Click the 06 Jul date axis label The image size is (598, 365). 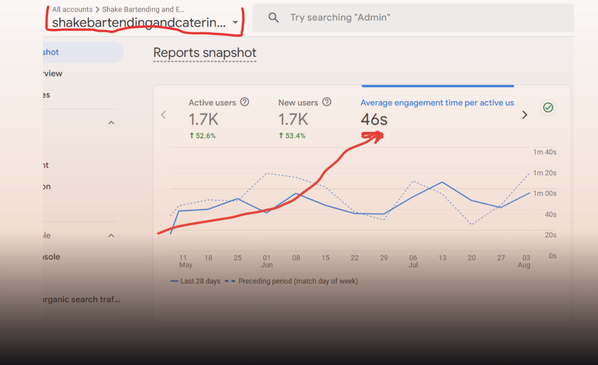click(413, 261)
